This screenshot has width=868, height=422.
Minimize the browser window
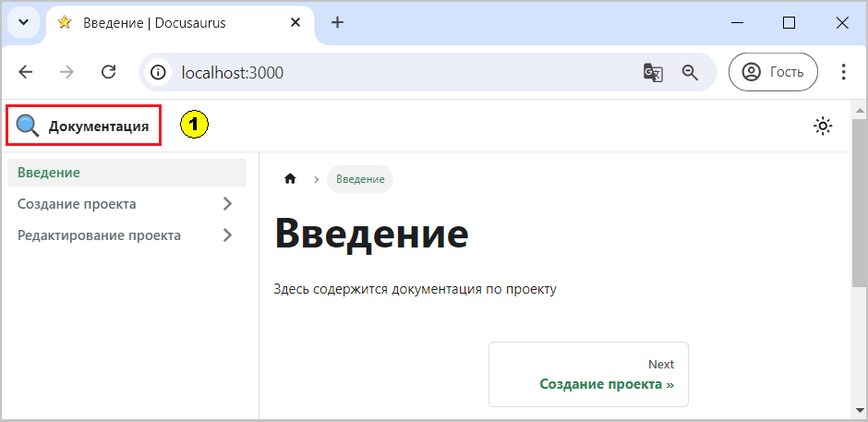tap(737, 23)
